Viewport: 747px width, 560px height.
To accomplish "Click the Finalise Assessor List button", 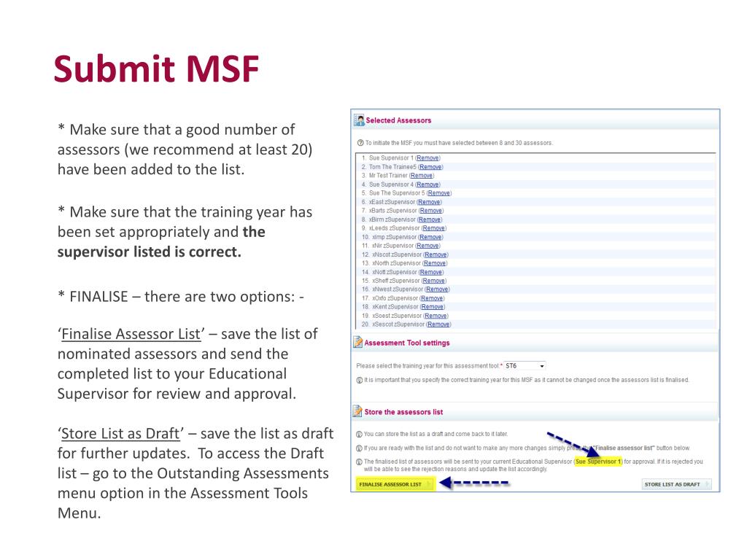I will [x=395, y=484].
